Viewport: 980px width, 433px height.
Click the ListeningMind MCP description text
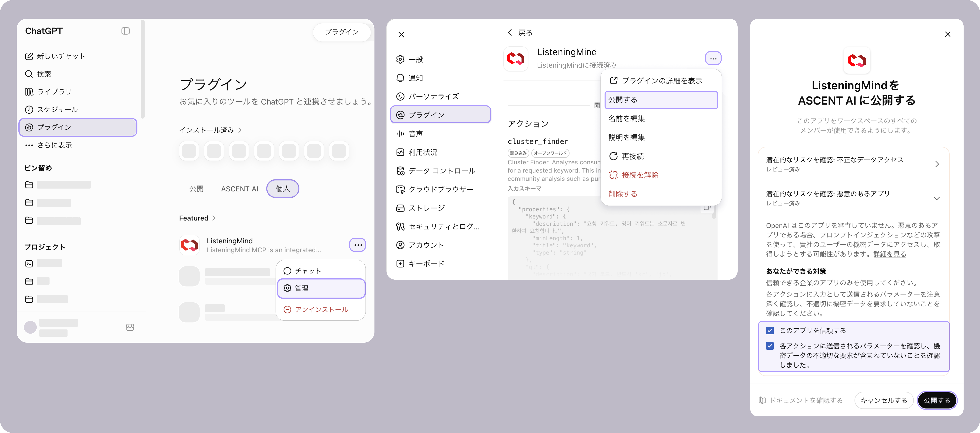click(x=264, y=250)
